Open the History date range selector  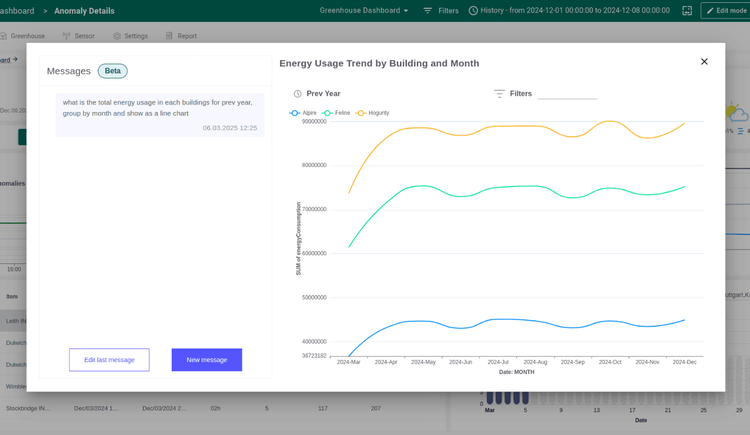point(575,11)
